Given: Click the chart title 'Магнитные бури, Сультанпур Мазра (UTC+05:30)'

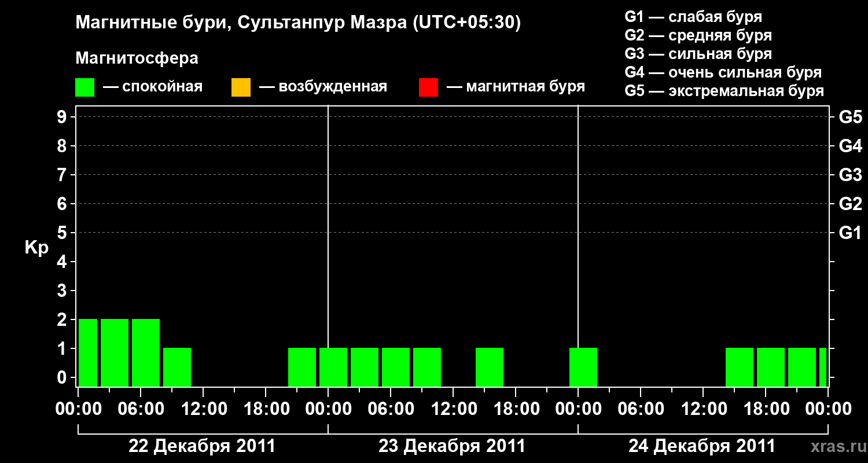Looking at the screenshot, I should (298, 23).
